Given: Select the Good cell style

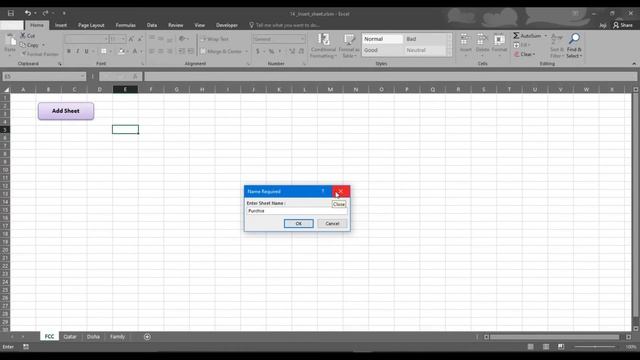Looking at the screenshot, I should [x=382, y=50].
